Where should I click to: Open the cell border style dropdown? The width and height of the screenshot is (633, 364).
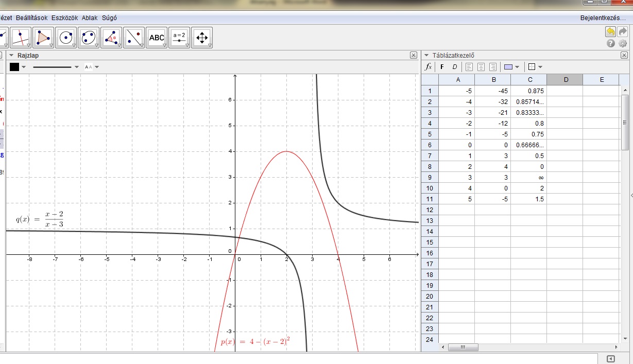[540, 67]
